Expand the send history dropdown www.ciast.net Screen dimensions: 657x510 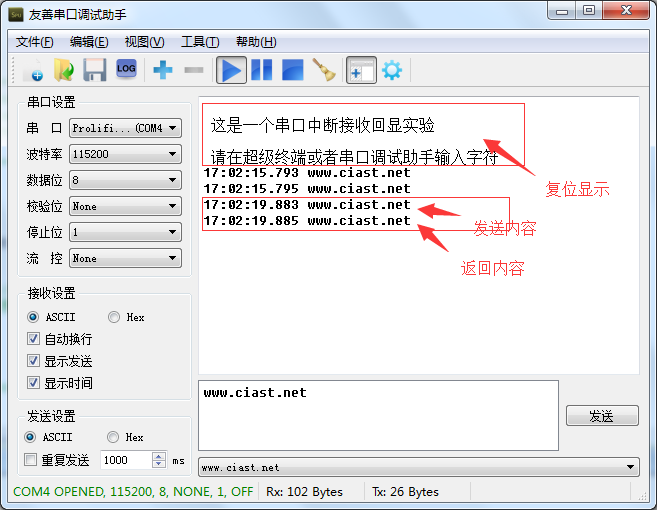[419, 467]
